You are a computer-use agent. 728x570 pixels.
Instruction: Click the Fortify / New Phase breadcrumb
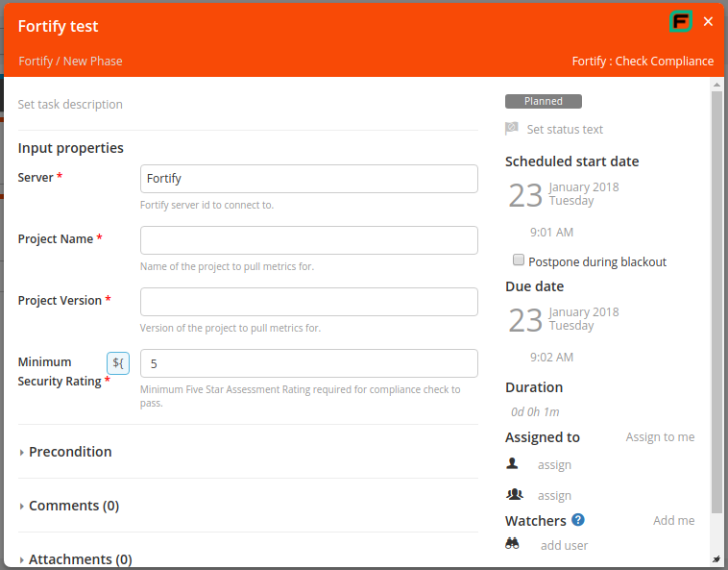[70, 62]
